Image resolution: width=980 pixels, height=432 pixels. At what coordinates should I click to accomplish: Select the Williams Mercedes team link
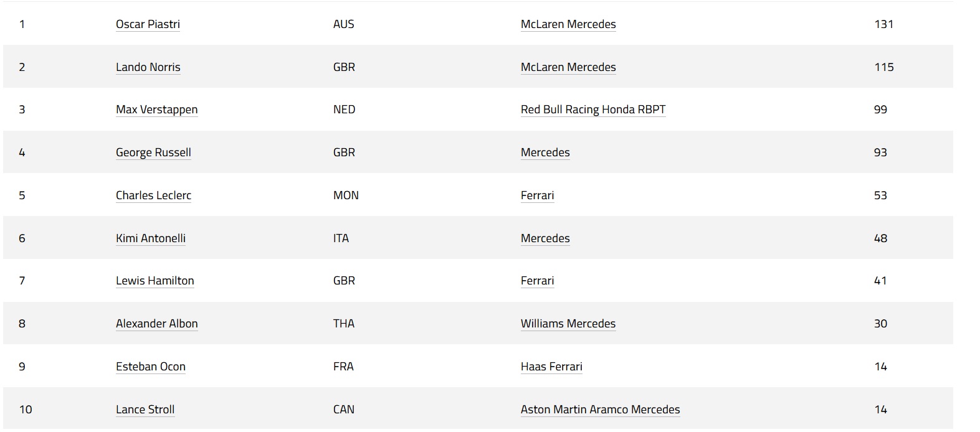click(568, 324)
